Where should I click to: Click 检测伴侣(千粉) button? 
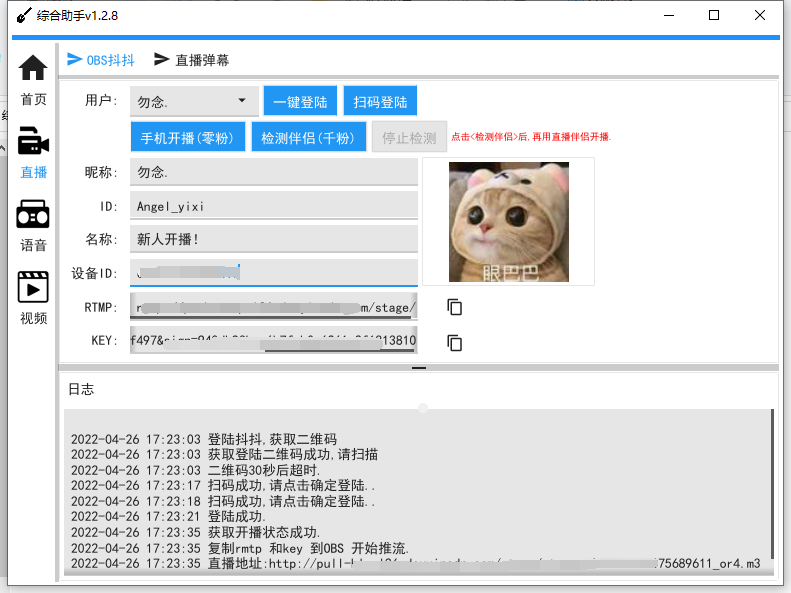(x=308, y=137)
